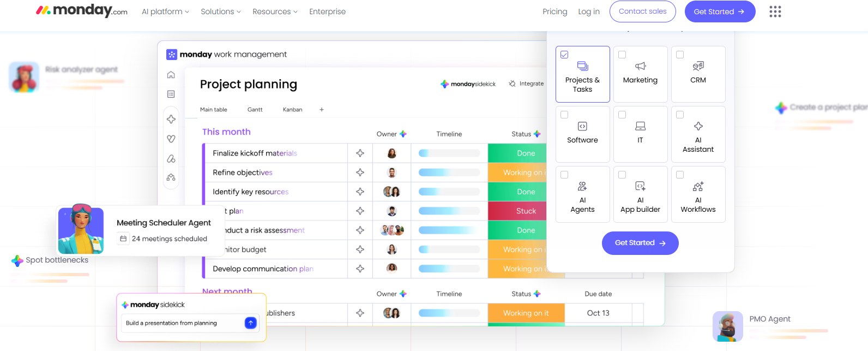Click the CRM icon
Screen dimensions: 868x351
(698, 66)
